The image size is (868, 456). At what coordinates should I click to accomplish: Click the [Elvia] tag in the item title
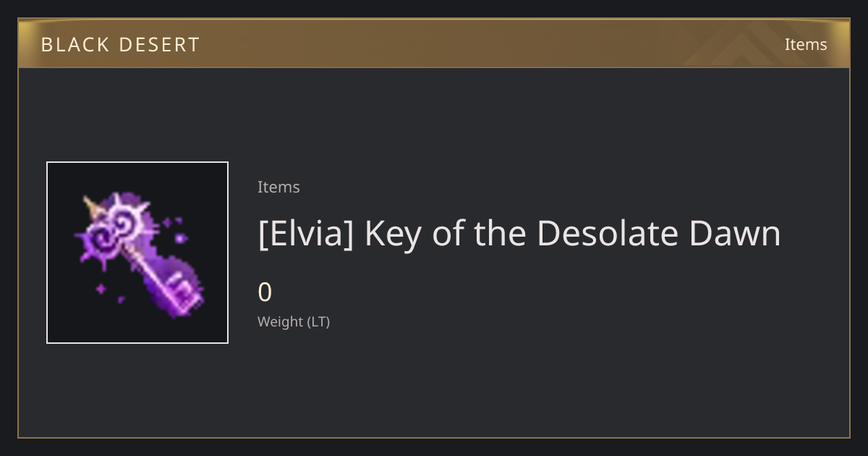click(x=305, y=234)
